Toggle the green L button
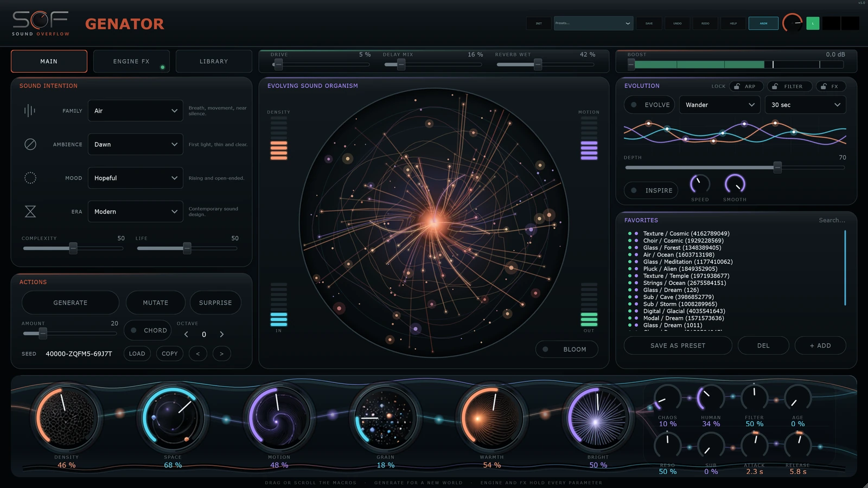This screenshot has width=868, height=488. tap(813, 23)
